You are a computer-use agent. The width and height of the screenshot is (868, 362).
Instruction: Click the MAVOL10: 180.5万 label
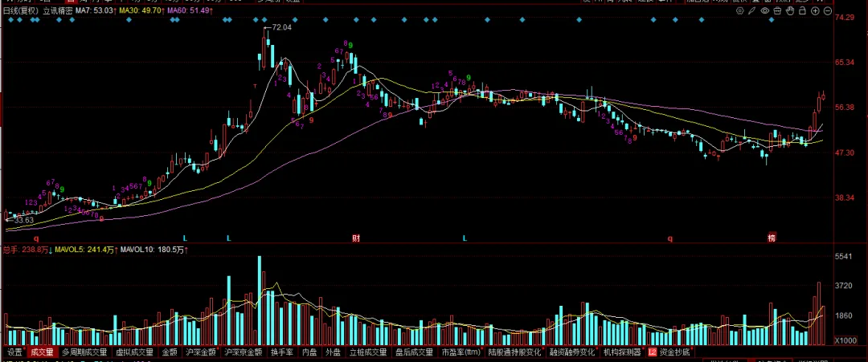(x=154, y=250)
